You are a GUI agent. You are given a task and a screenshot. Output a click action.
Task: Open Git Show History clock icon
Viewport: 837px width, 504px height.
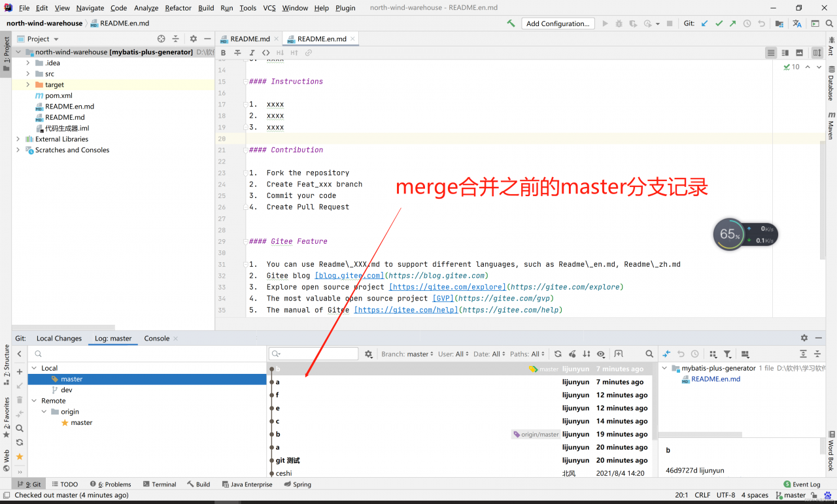[747, 24]
